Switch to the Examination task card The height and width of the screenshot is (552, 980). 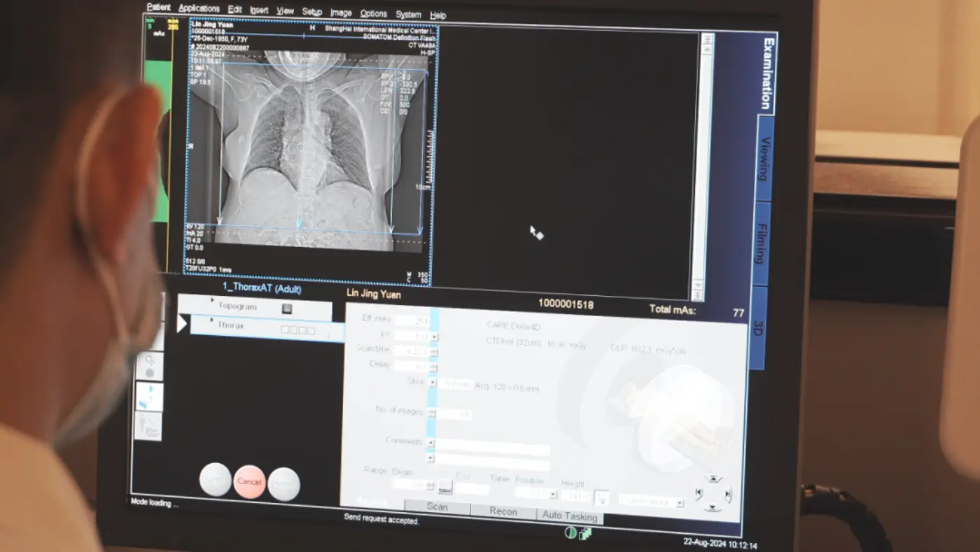point(768,72)
